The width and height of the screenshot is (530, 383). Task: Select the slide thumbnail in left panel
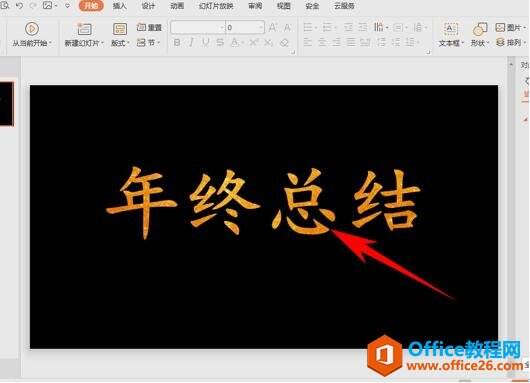click(7, 103)
